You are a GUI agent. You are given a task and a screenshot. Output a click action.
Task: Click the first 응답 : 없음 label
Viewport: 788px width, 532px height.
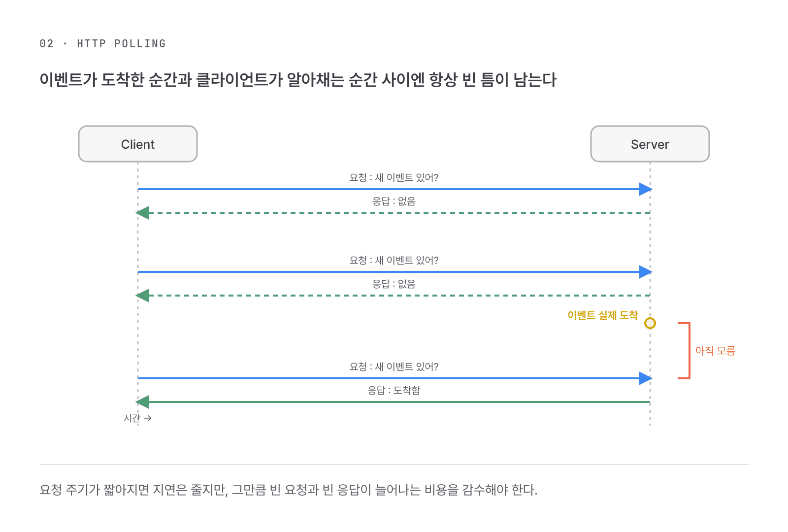click(394, 201)
